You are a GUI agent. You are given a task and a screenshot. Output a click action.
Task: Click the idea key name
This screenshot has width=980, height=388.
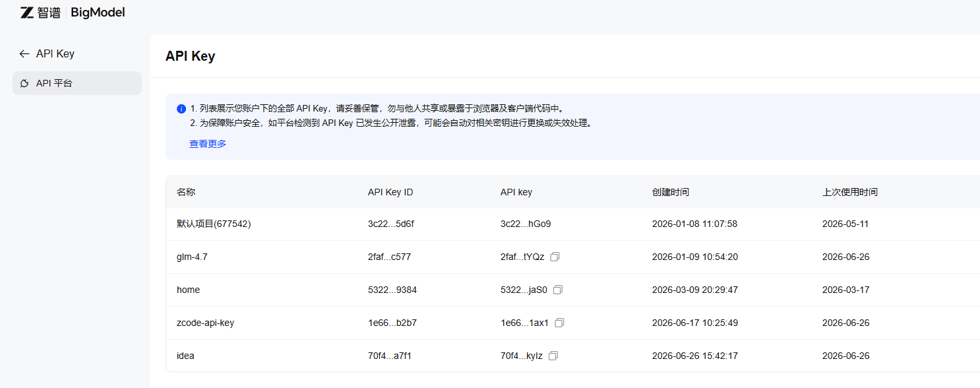pos(185,356)
